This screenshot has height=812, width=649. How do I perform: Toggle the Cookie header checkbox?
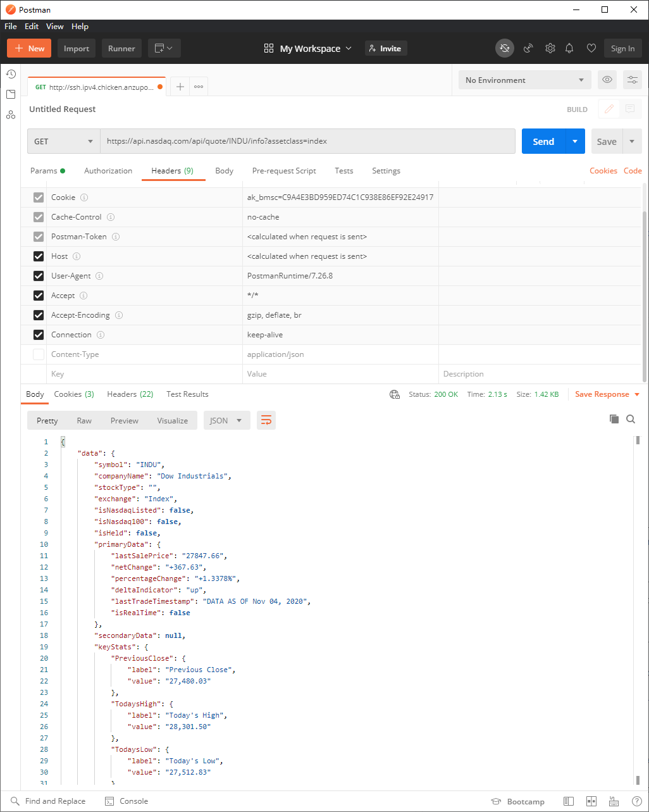[x=39, y=197]
